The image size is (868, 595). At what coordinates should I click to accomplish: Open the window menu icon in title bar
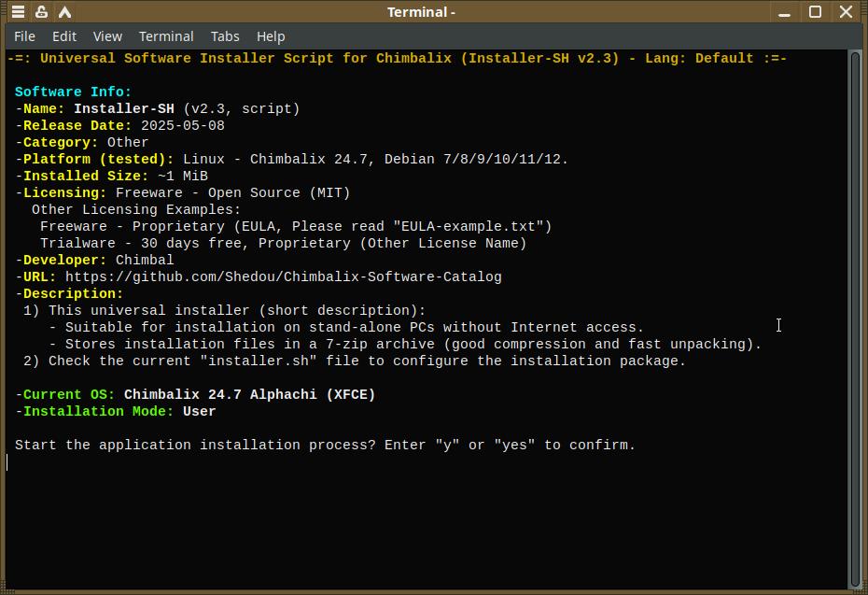[x=18, y=12]
